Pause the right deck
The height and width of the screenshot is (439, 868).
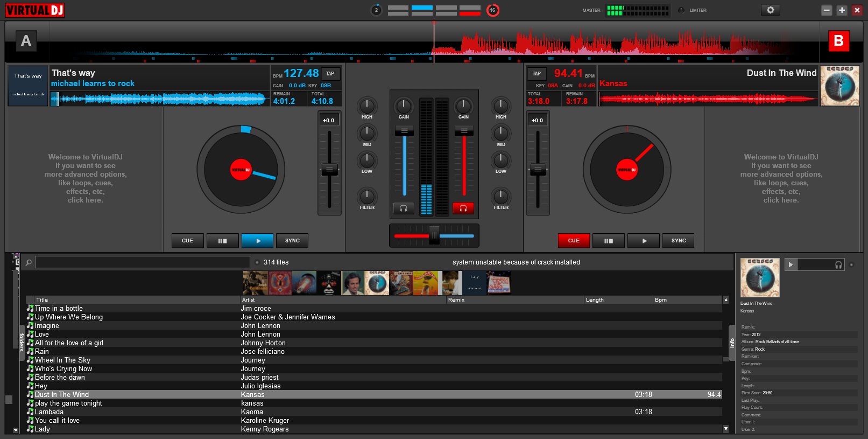pyautogui.click(x=609, y=241)
